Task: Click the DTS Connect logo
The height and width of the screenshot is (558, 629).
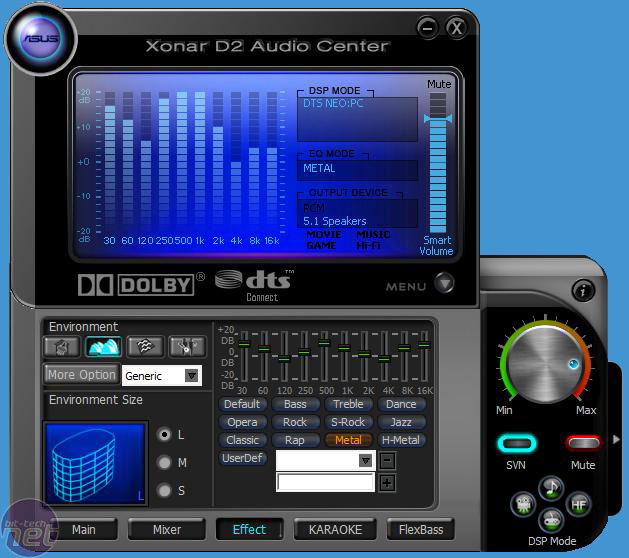Action: click(x=254, y=285)
